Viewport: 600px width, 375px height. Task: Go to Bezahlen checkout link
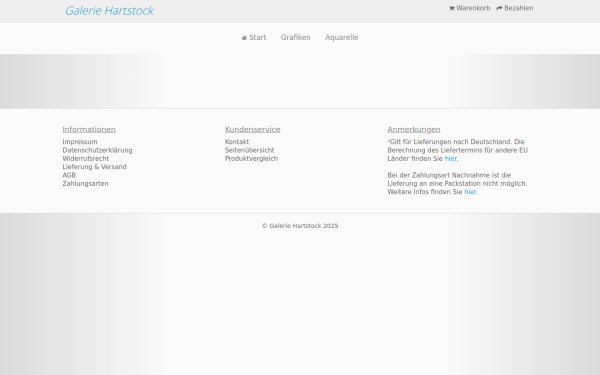coord(518,8)
